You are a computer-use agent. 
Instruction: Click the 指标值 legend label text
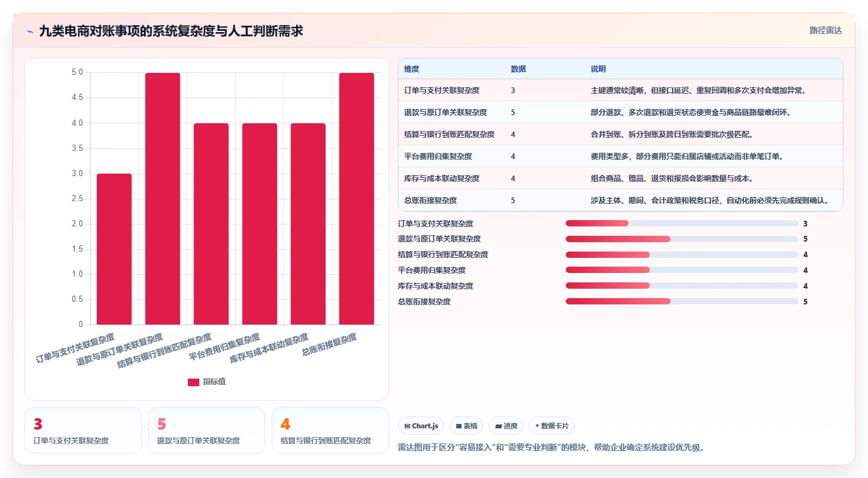click(x=214, y=382)
